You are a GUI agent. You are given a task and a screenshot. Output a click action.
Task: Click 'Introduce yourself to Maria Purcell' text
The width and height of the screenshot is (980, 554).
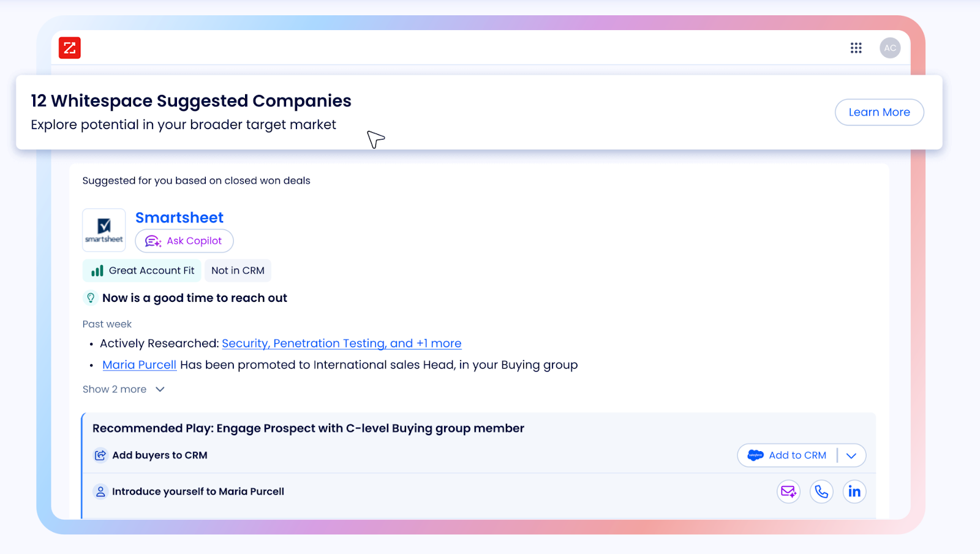coord(198,492)
